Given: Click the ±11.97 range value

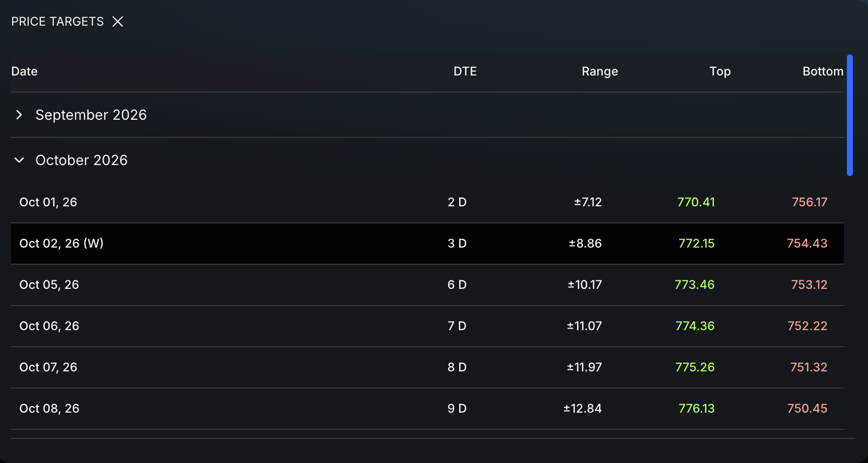Looking at the screenshot, I should 584,367.
